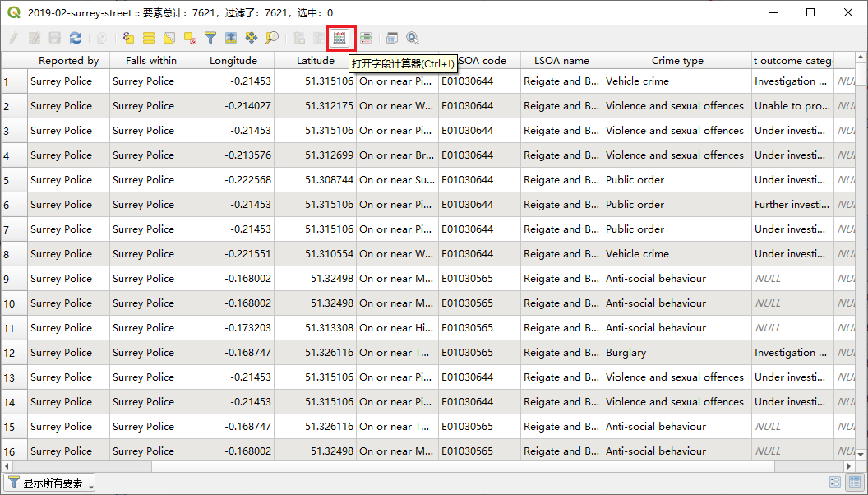
Task: Click the new field icon
Action: tap(299, 38)
